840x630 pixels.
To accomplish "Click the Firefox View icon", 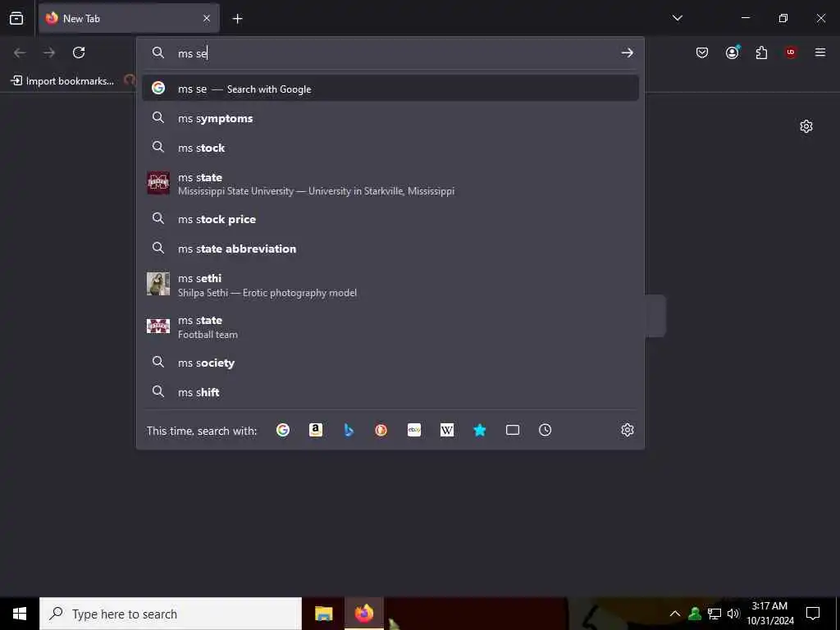I will pos(16,18).
